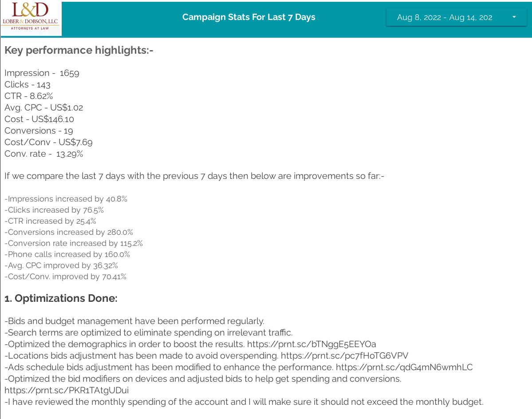The width and height of the screenshot is (532, 419).
Task: Click the Conversions - 19 line
Action: 39,130
